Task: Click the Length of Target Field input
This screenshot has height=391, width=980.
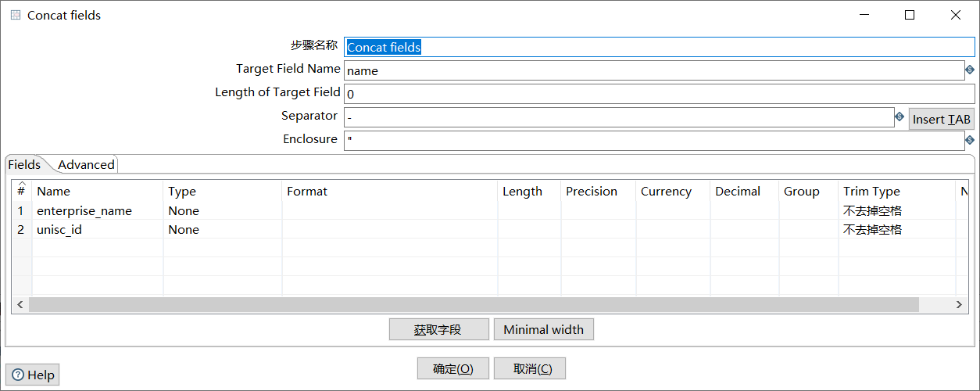Action: tap(659, 94)
